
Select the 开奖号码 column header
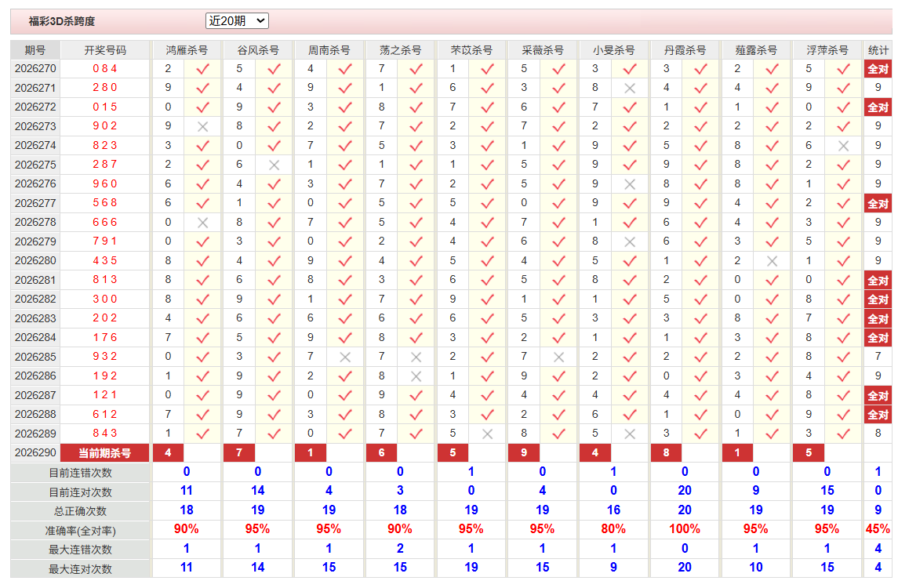pos(105,50)
